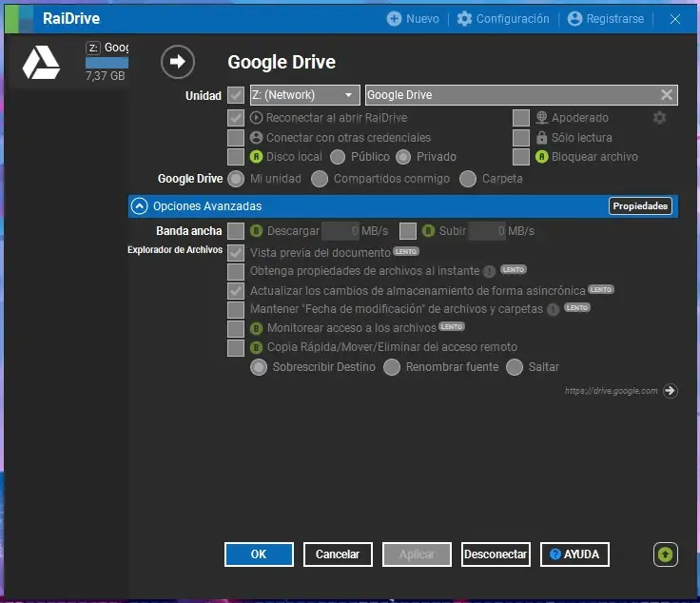Select Compartidos conmigo radio button
The height and width of the screenshot is (603, 700).
pyautogui.click(x=320, y=179)
